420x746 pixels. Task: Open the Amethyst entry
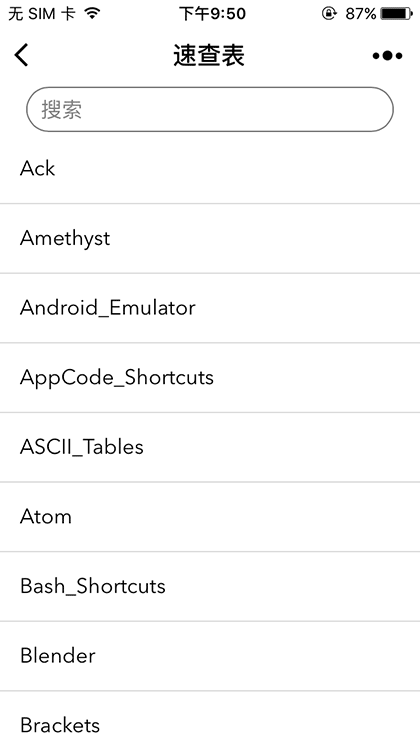[210, 238]
